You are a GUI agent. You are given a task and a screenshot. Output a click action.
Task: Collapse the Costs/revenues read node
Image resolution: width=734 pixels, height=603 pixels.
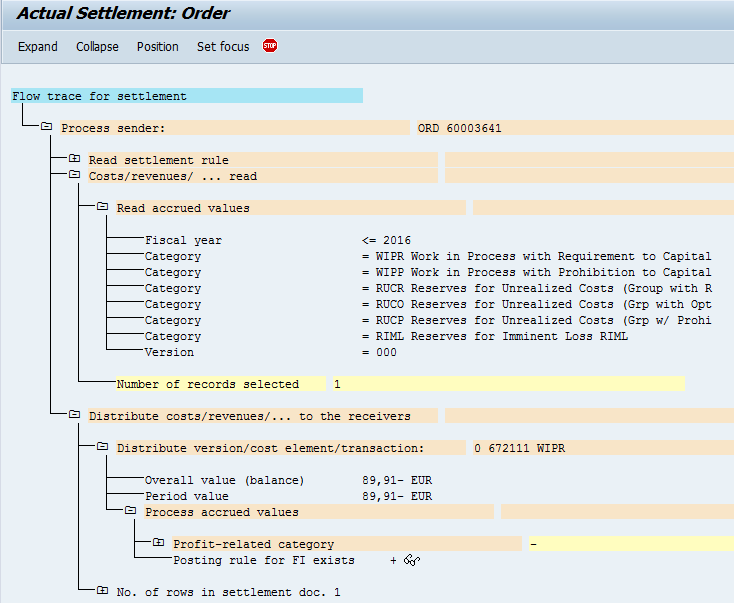[74, 175]
